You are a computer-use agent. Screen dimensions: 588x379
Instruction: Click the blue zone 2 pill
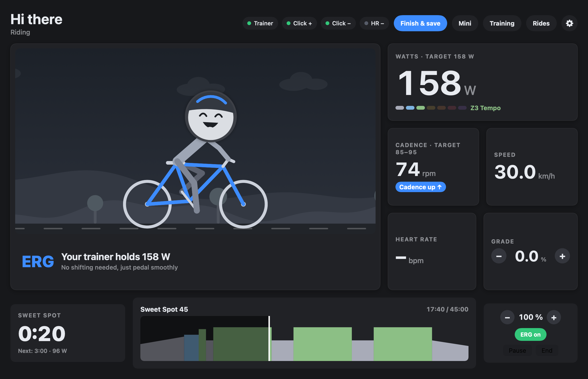pos(410,108)
